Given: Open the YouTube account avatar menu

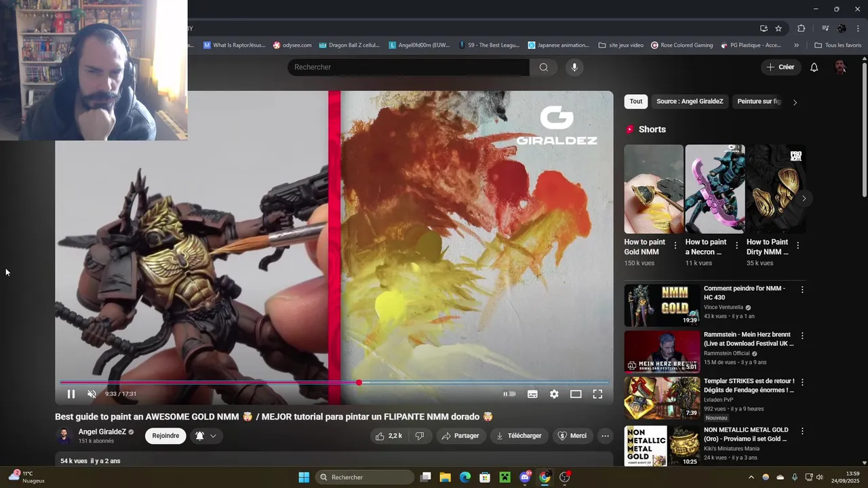Looking at the screenshot, I should point(840,67).
